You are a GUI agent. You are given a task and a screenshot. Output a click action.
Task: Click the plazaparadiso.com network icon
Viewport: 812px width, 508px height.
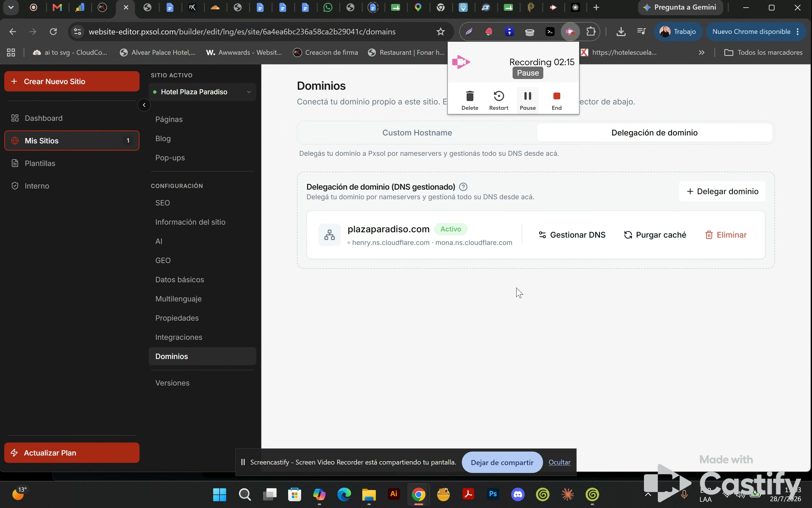point(330,235)
